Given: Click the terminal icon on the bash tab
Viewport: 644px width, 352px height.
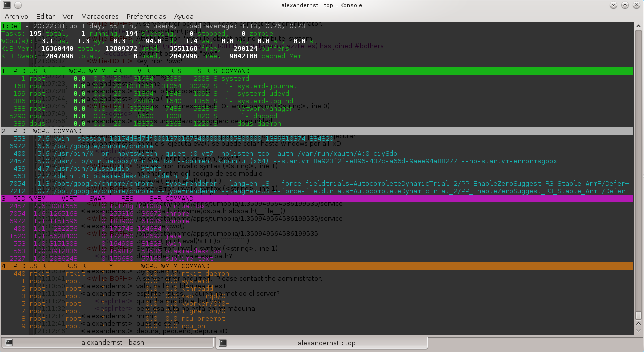Looking at the screenshot, I should click(8, 343).
